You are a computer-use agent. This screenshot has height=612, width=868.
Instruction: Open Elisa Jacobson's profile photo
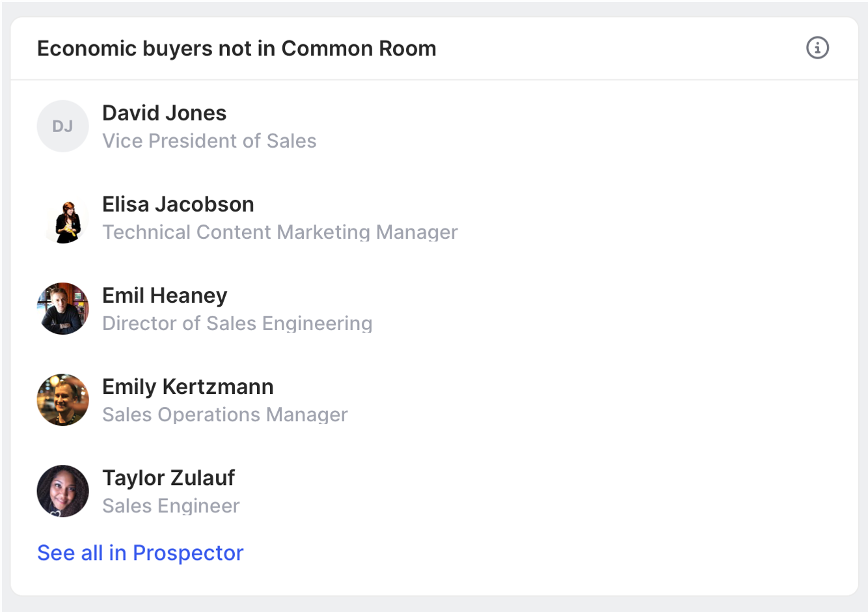tap(62, 217)
